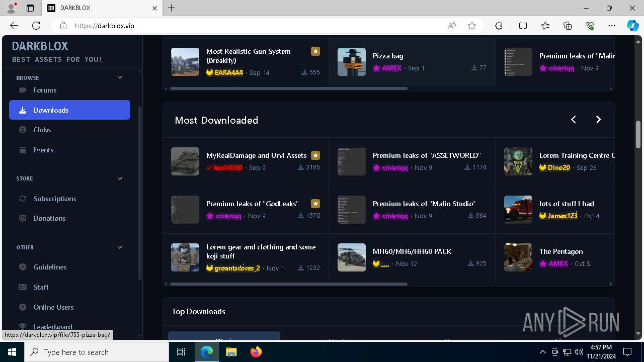Collapse the OTHER section chevron
The image size is (644, 362).
click(120, 247)
